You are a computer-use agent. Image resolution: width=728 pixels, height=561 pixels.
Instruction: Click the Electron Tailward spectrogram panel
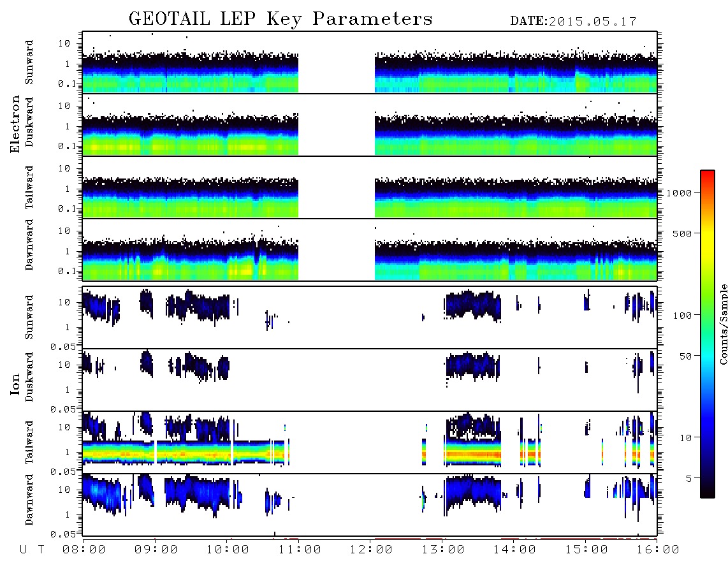(x=370, y=187)
